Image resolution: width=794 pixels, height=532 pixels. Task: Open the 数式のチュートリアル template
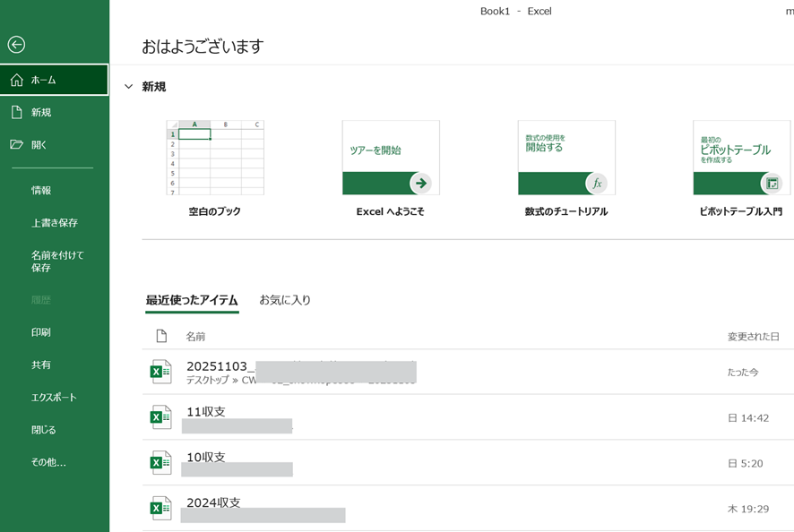[566, 159]
